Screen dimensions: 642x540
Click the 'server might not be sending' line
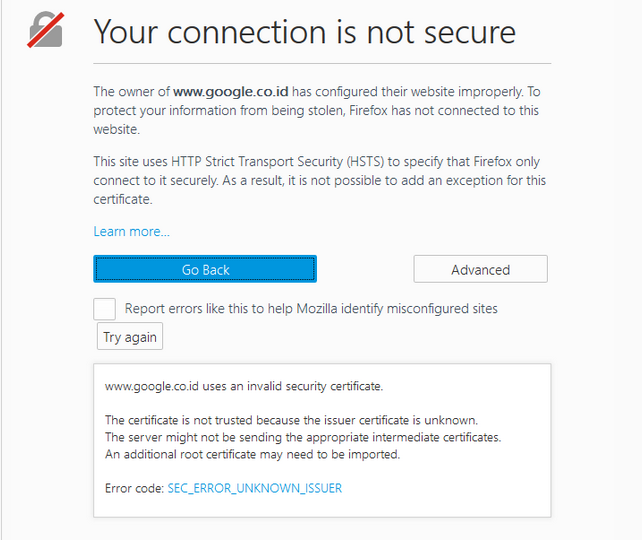303,438
